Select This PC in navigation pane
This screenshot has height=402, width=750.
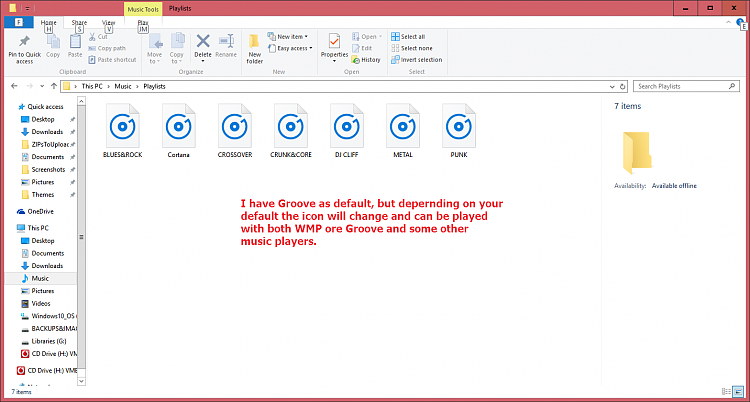40,228
